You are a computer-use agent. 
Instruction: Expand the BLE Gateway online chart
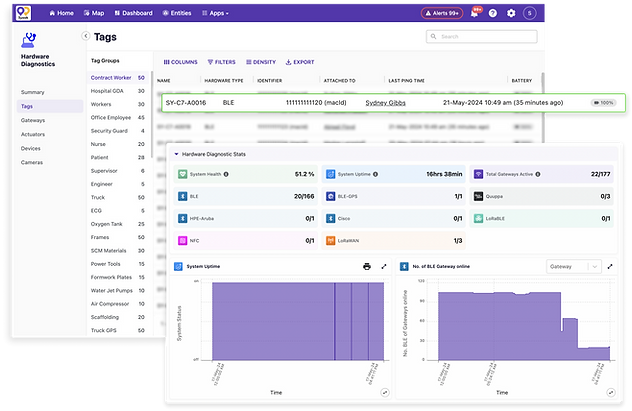tap(610, 266)
